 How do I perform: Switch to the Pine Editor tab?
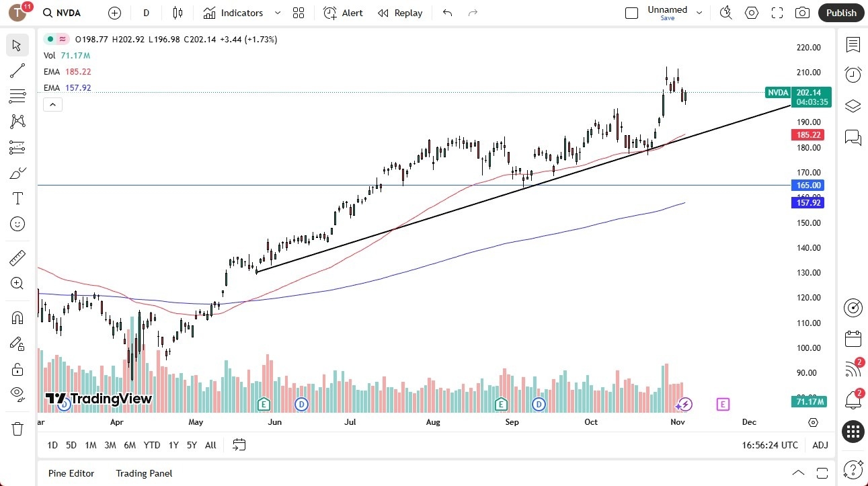[71, 473]
